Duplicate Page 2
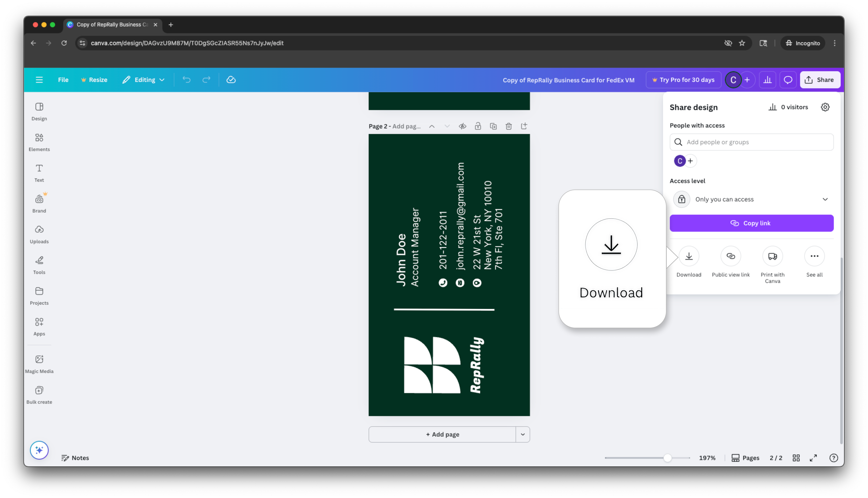 tap(493, 126)
